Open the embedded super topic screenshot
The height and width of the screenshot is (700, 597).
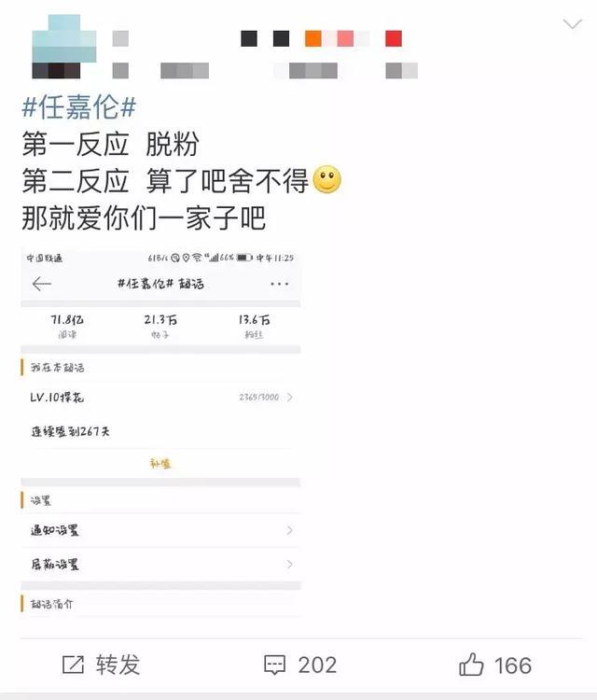click(x=160, y=432)
